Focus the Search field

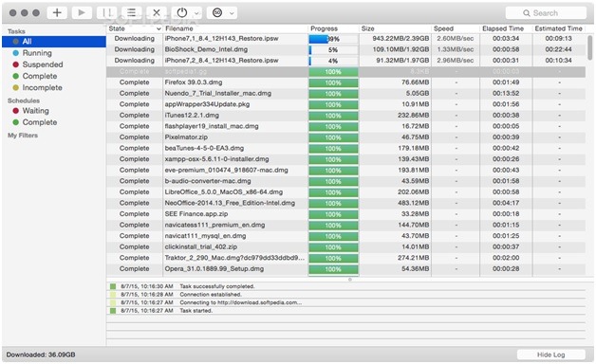(x=546, y=13)
